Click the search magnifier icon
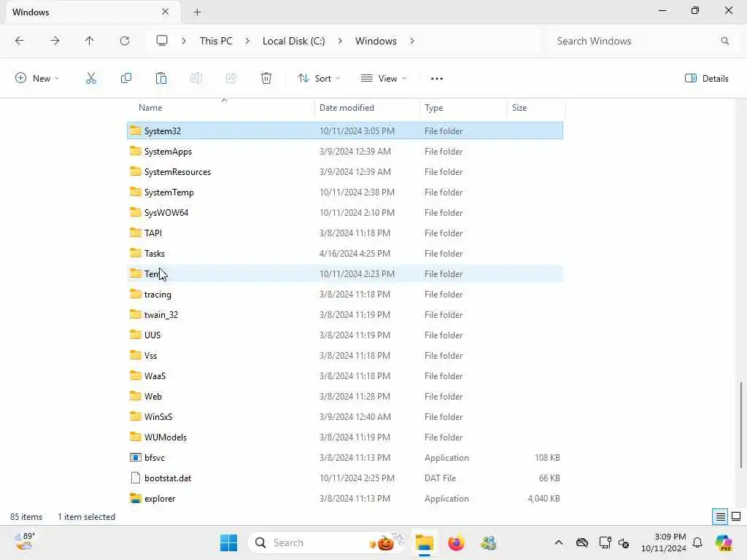This screenshot has width=747, height=560. point(724,41)
